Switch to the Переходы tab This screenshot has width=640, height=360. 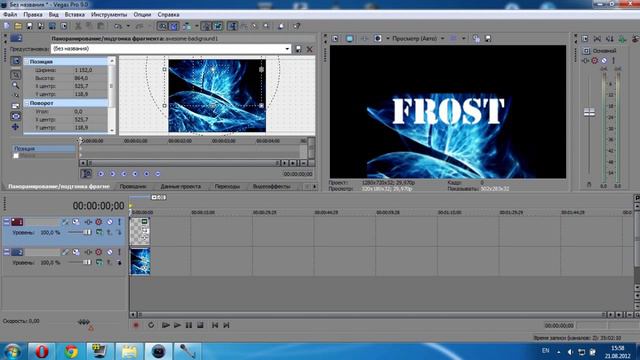click(227, 187)
